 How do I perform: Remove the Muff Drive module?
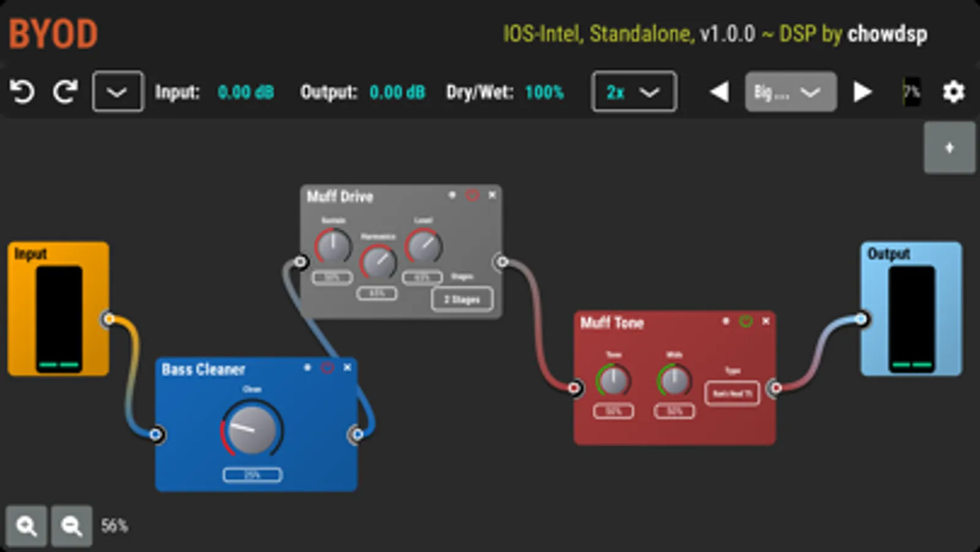(492, 195)
